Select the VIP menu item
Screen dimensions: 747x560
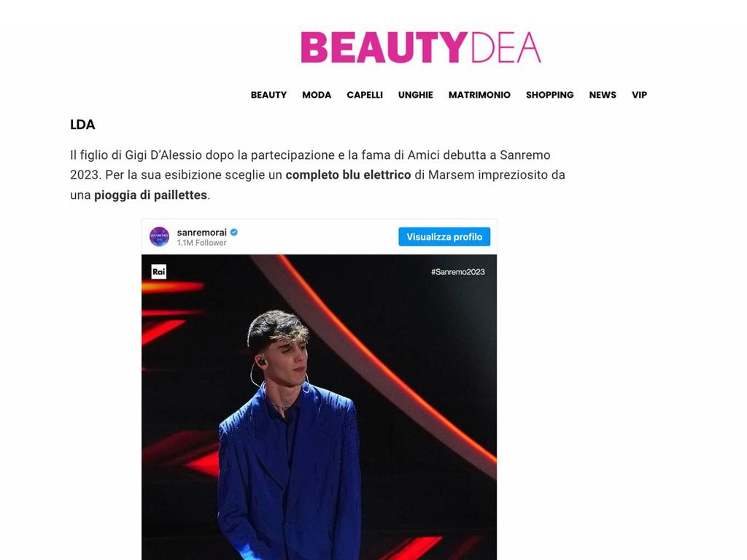click(x=639, y=95)
